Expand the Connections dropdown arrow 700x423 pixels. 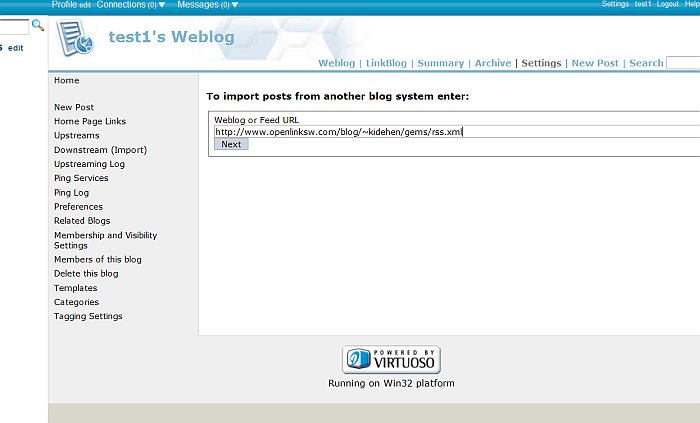(162, 5)
